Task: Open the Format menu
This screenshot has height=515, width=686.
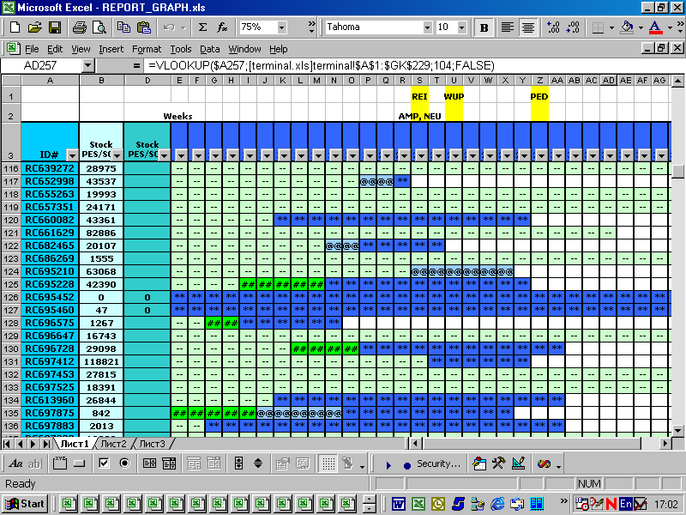Action: coord(147,49)
